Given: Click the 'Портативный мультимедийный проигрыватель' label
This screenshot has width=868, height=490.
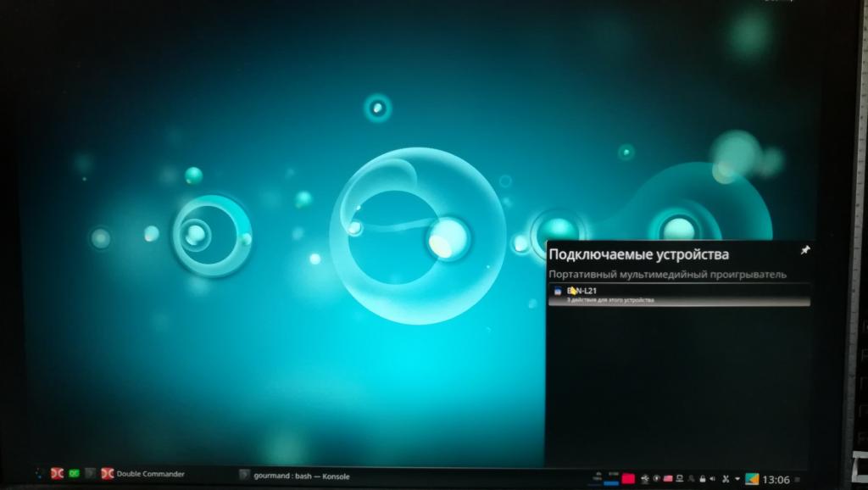Looking at the screenshot, I should (x=667, y=274).
